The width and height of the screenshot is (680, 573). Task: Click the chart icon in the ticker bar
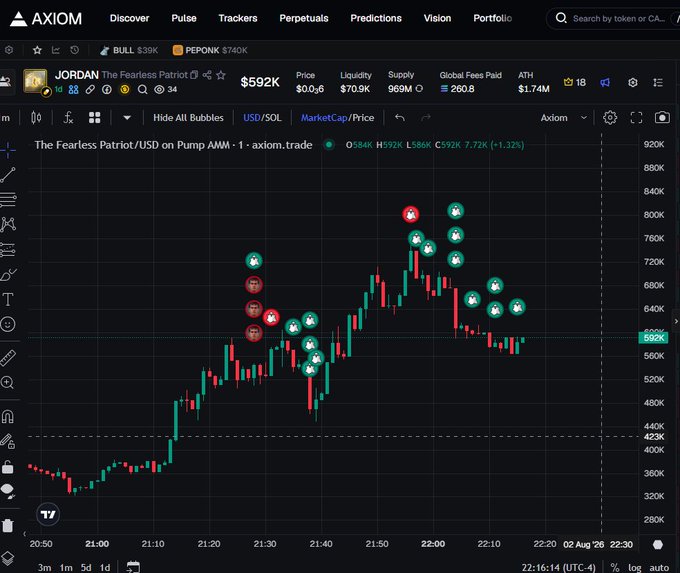pos(56,50)
